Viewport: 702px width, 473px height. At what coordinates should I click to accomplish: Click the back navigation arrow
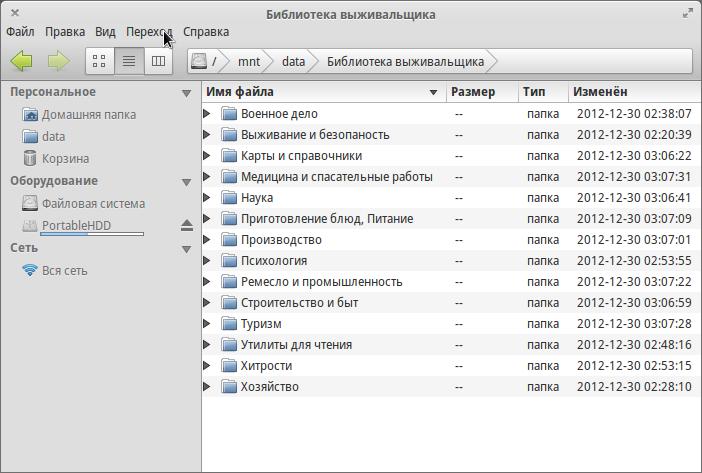pyautogui.click(x=22, y=61)
